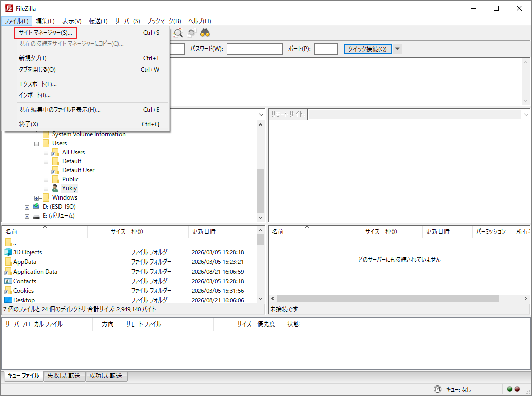Image resolution: width=532 pixels, height=396 pixels.
Task: Click the Quickconnect (クイック接続) button
Action: [x=368, y=49]
